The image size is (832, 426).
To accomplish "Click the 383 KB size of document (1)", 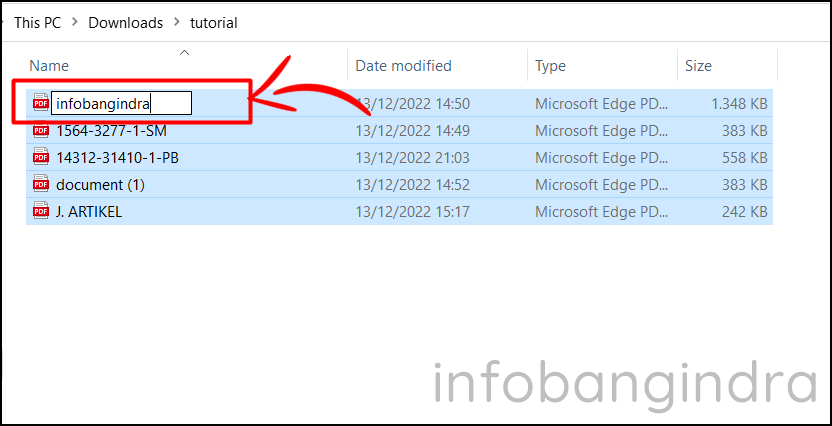I will (x=745, y=185).
